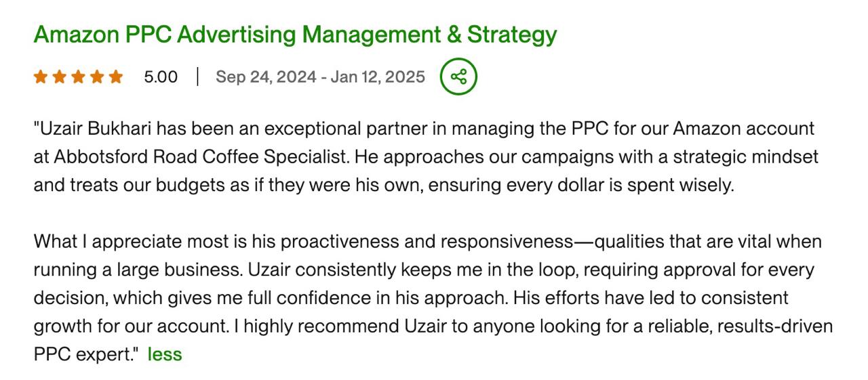Collapse the review with the less link
Image resolution: width=868 pixels, height=380 pixels.
point(165,354)
